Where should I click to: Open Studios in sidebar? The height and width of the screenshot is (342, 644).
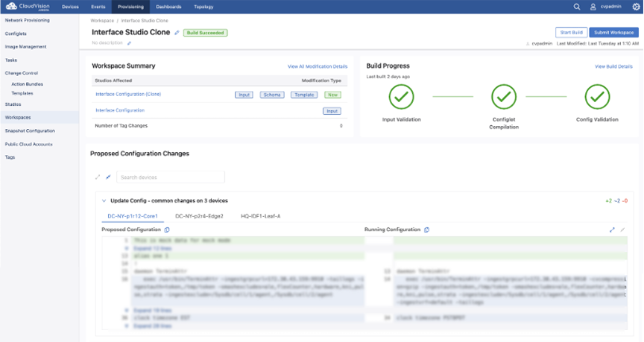[x=13, y=104]
